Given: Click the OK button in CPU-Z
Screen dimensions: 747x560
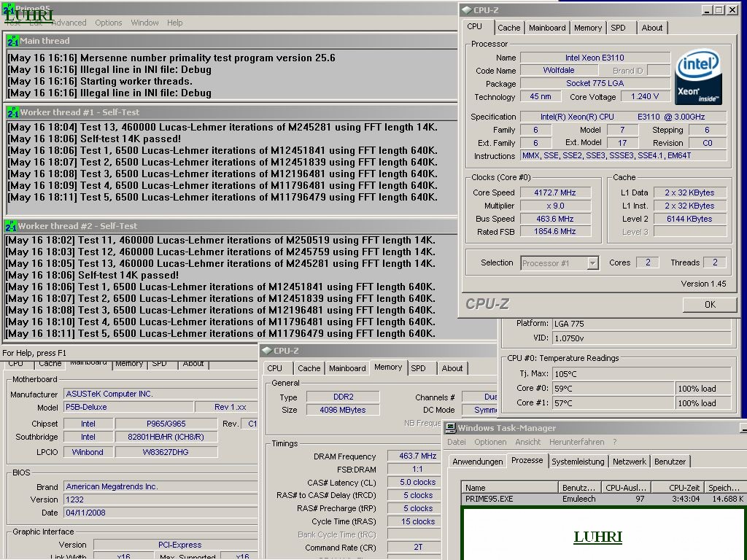Looking at the screenshot, I should [x=710, y=305].
